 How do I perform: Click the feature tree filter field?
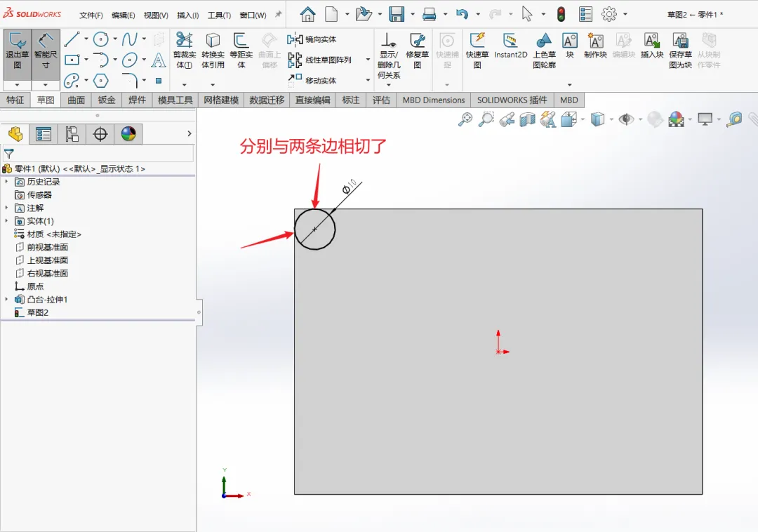pyautogui.click(x=98, y=154)
